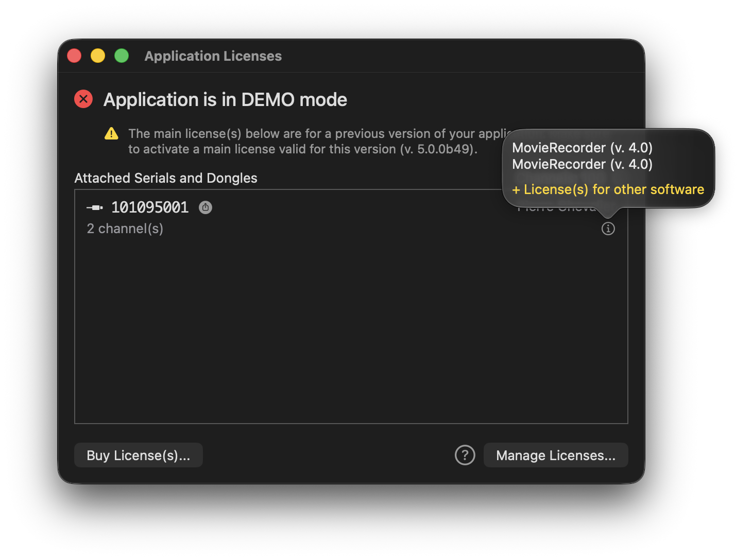Viewport: 752px width, 560px height.
Task: Click the dongle icon beside serial 101095001
Action: (95, 208)
